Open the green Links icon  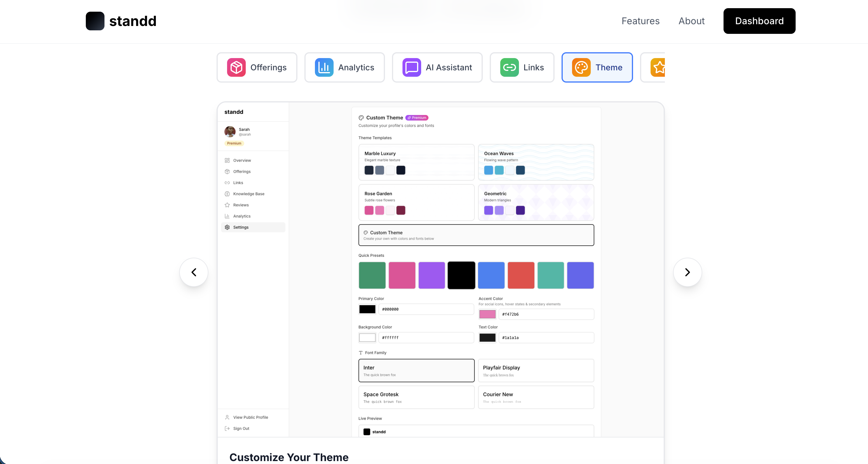(509, 67)
